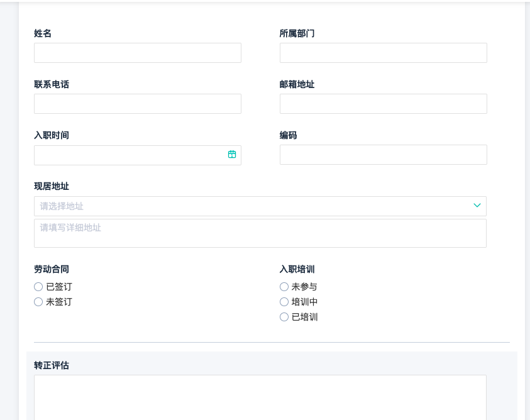Focus the 所属部门 text box
The height and width of the screenshot is (420, 530).
[383, 53]
